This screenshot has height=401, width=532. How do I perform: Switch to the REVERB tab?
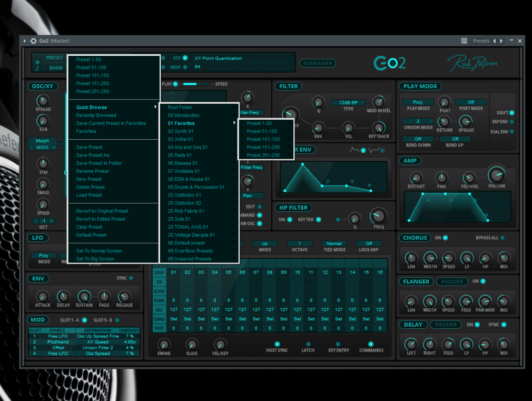click(x=446, y=325)
